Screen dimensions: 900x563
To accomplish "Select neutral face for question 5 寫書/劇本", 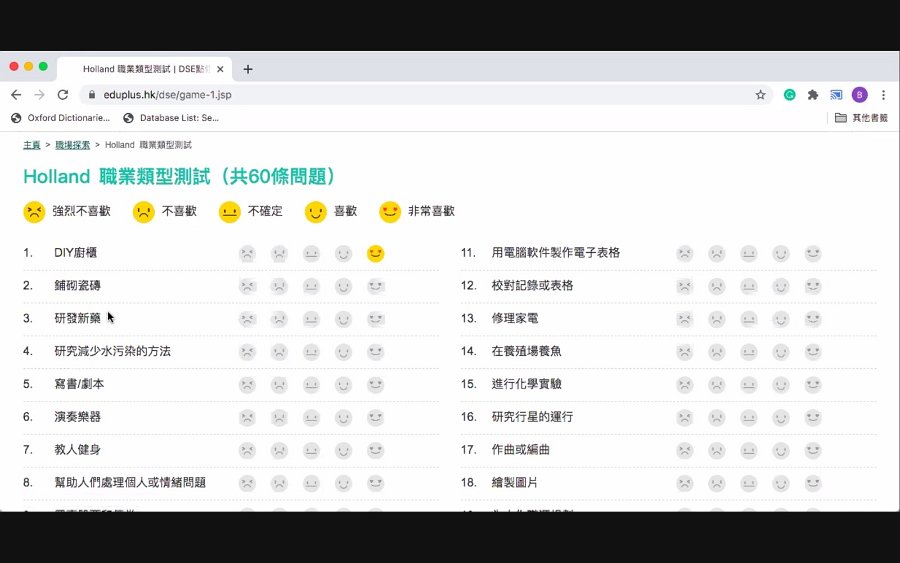I will pos(311,385).
